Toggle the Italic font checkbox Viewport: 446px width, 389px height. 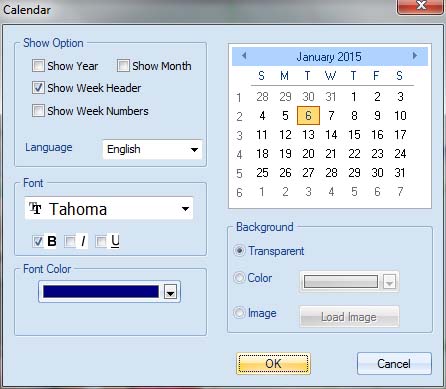[x=70, y=241]
